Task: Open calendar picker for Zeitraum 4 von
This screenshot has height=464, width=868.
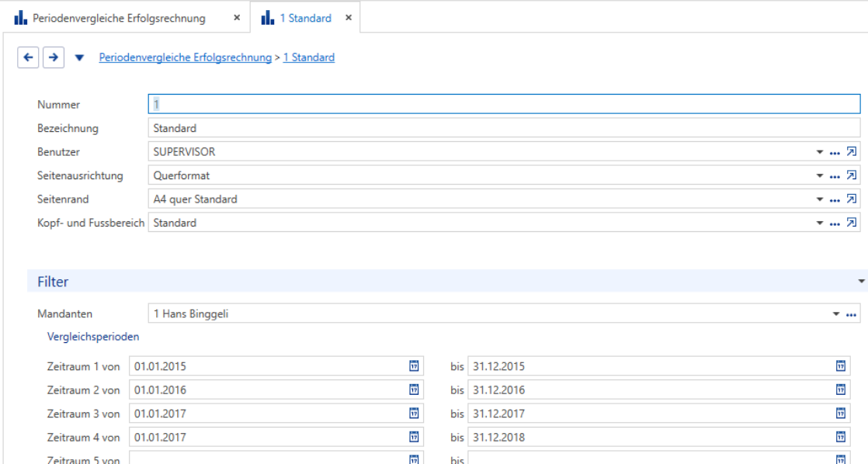Action: tap(414, 438)
